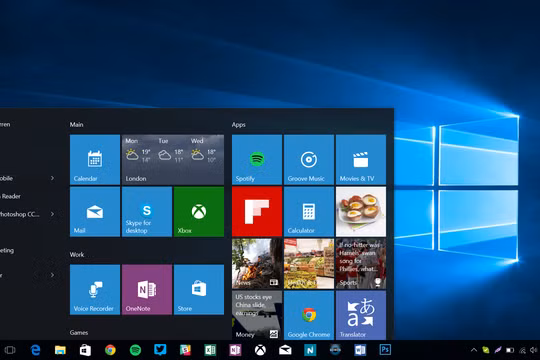
Task: Launch the Google Chrome tile
Action: pyautogui.click(x=309, y=315)
